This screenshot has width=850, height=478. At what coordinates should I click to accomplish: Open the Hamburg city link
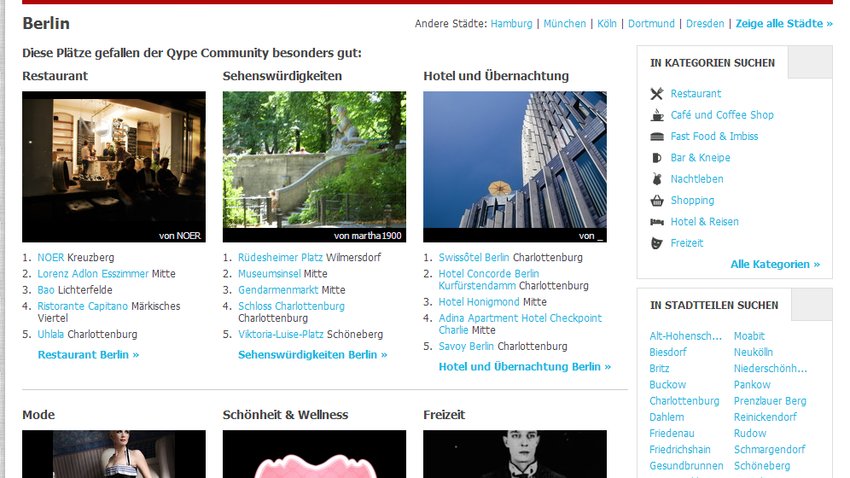511,23
